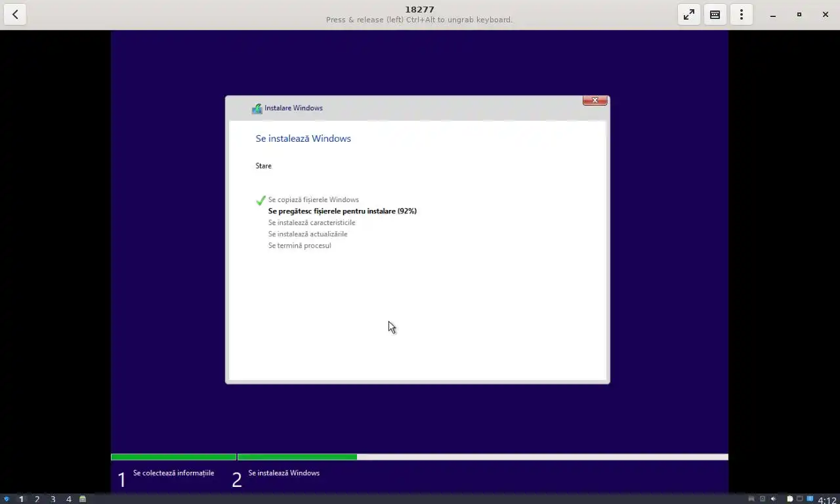
Task: Click 'Se termină procesul' step
Action: pyautogui.click(x=299, y=245)
